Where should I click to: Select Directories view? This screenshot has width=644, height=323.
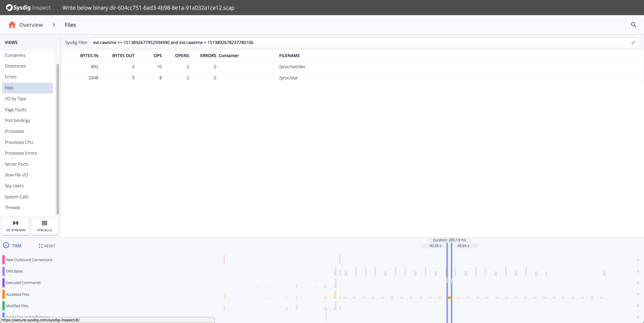click(x=27, y=66)
